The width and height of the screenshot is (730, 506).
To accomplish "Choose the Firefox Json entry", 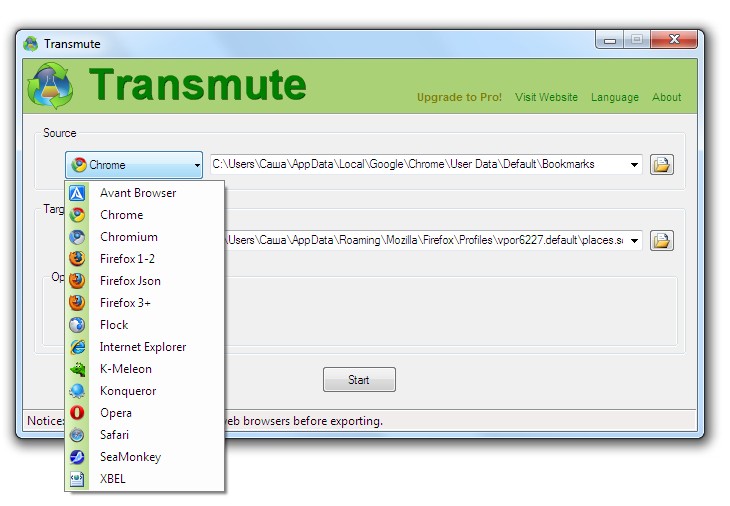I will click(144, 281).
